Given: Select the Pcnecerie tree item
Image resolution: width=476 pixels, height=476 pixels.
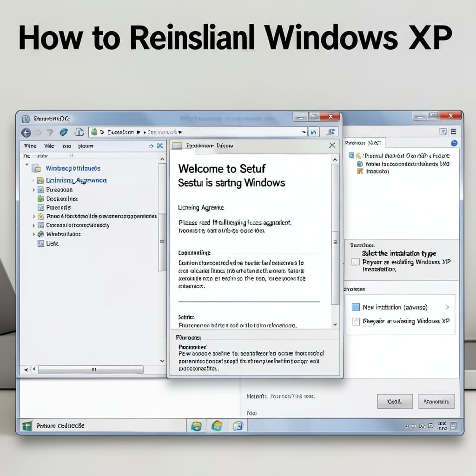Looking at the screenshot, I should 58,208.
